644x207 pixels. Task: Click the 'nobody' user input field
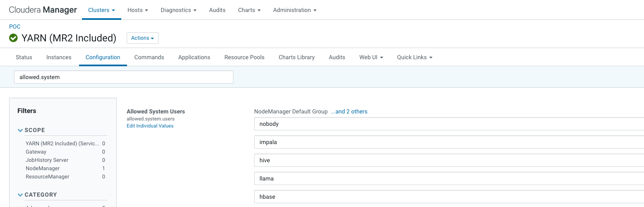449,124
